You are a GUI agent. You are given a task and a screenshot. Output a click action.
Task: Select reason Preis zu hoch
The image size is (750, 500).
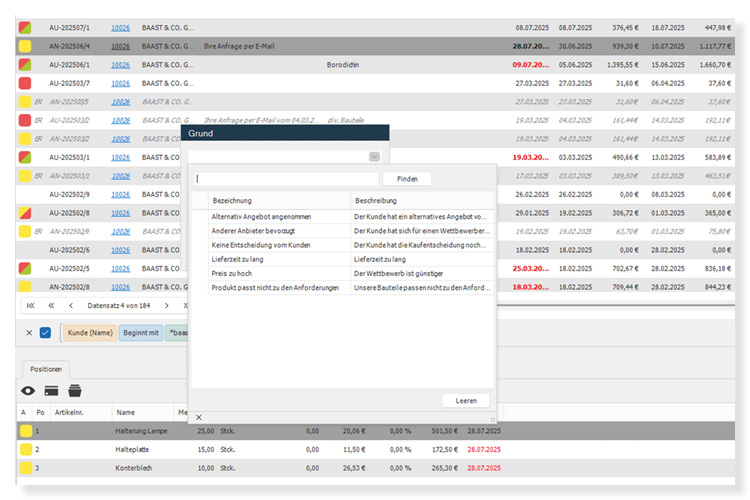232,273
